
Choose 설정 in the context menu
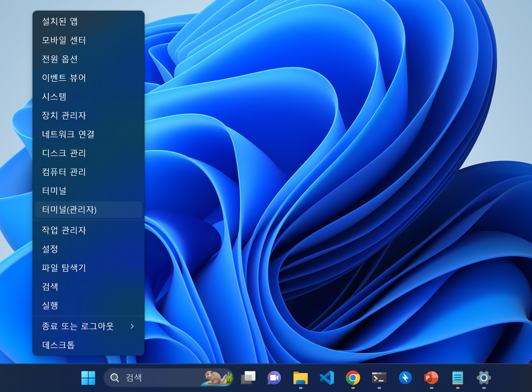click(x=89, y=249)
